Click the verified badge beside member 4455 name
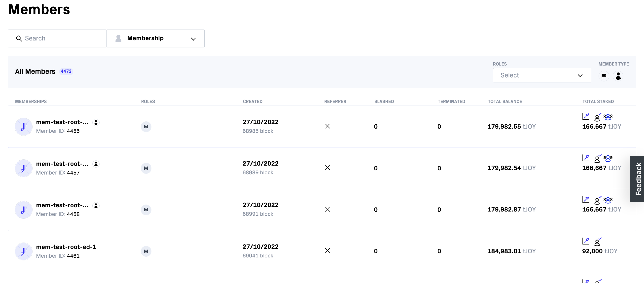The width and height of the screenshot is (644, 283). coord(96,122)
